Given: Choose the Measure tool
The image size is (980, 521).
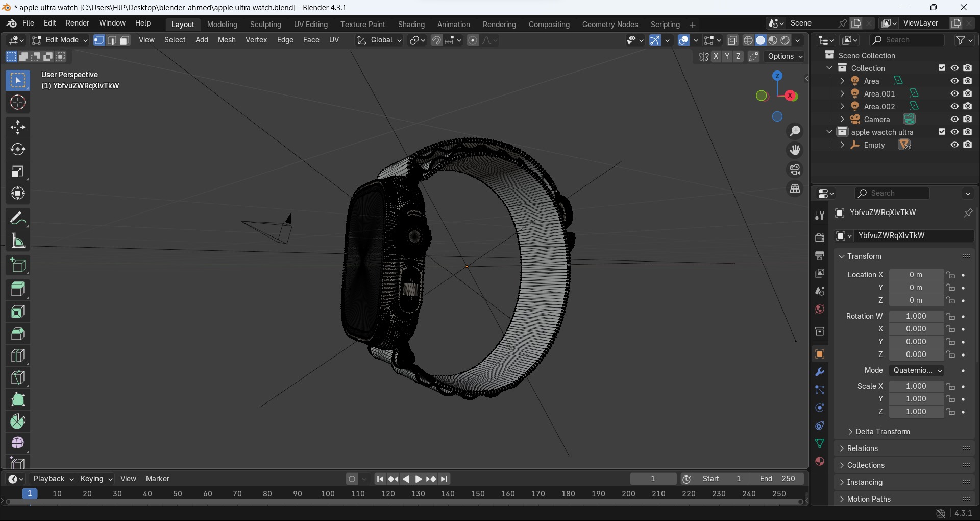Looking at the screenshot, I should point(18,241).
